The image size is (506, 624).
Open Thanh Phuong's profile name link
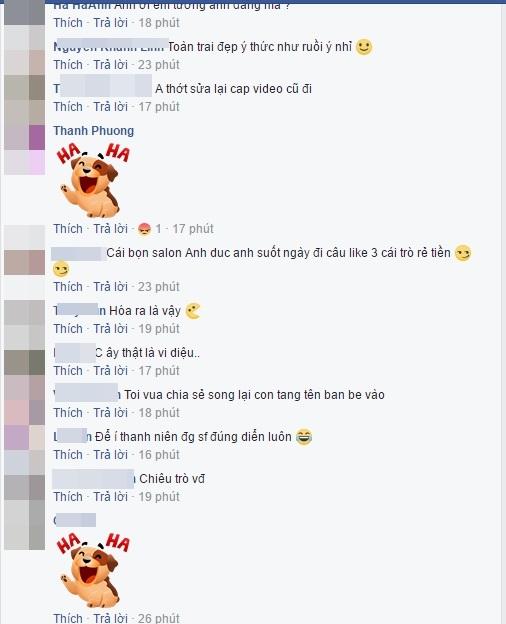[94, 131]
